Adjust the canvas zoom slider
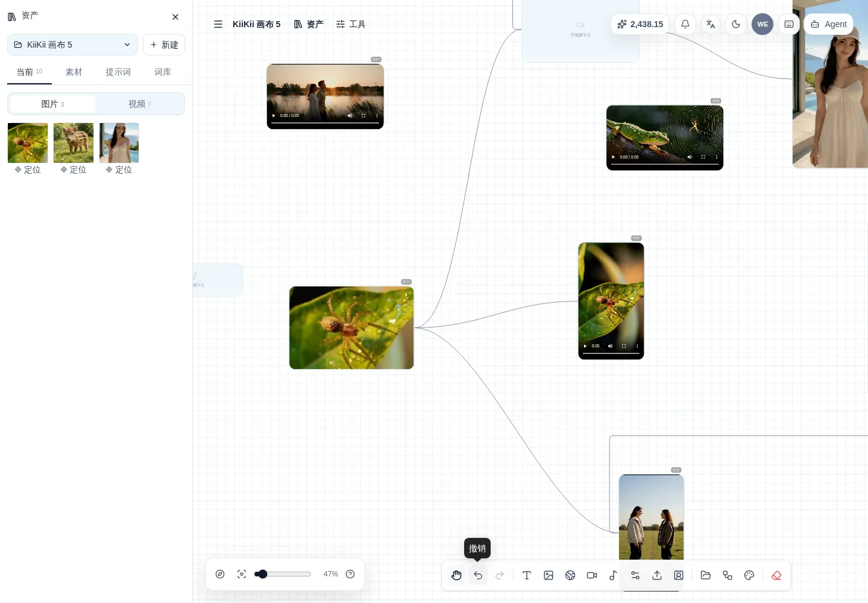This screenshot has height=603, width=868. pyautogui.click(x=283, y=574)
